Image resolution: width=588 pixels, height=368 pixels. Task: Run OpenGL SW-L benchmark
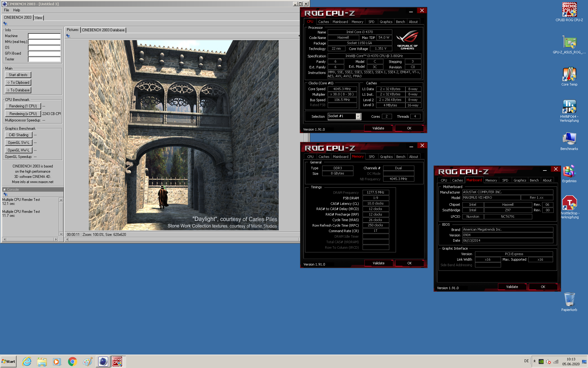(19, 143)
